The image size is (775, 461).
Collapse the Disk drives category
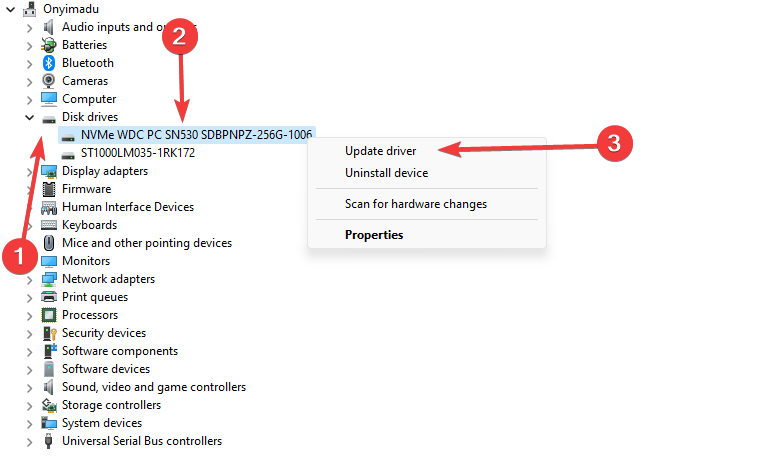tap(30, 118)
